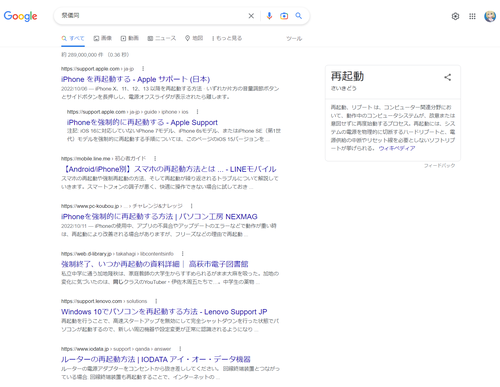This screenshot has width=500, height=387.
Task: Click the result count text 約 289,000,000 件
Action: [83, 55]
